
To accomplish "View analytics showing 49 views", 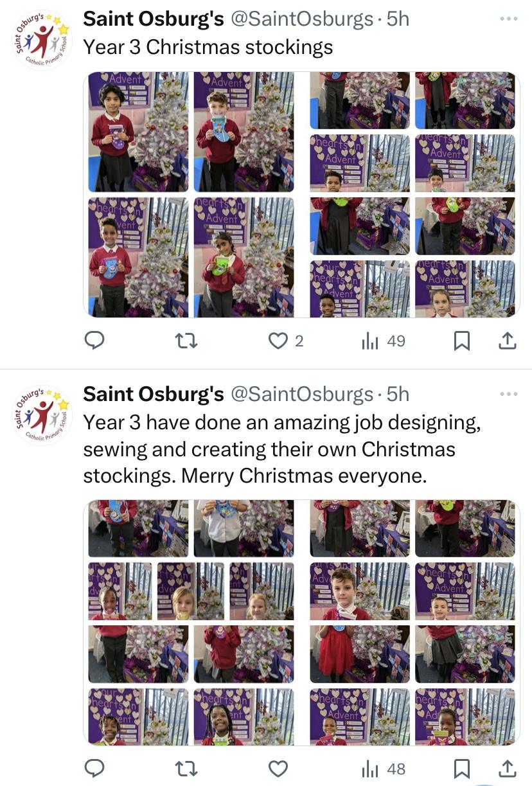I will click(384, 341).
